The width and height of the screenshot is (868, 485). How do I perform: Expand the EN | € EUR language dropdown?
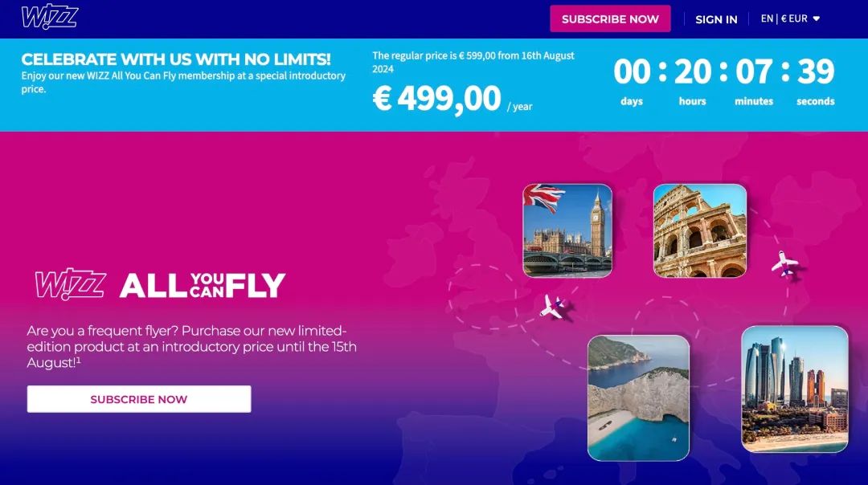[790, 18]
